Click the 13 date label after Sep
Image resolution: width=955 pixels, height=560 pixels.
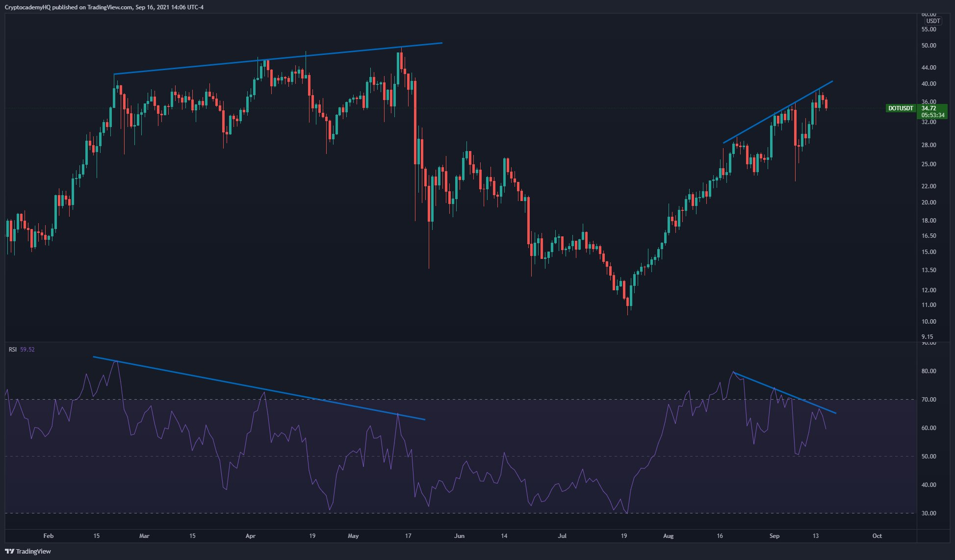[x=816, y=536]
